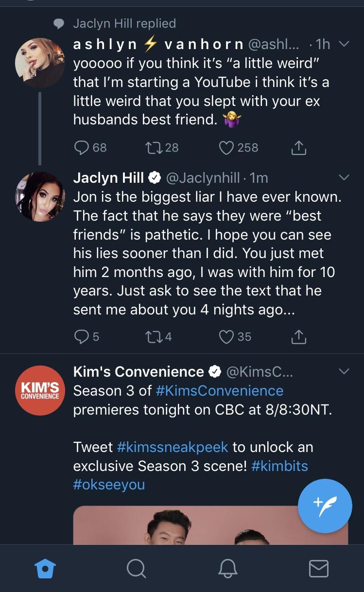
Task: Open options chevron on ashlyn's tweet
Action: [x=344, y=45]
